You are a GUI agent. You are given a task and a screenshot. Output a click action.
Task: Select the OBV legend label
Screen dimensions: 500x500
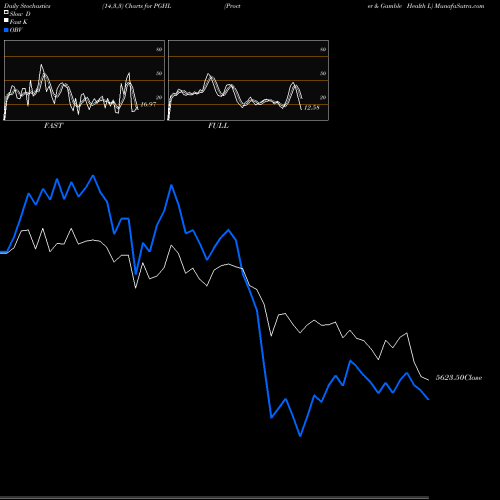[x=16, y=30]
